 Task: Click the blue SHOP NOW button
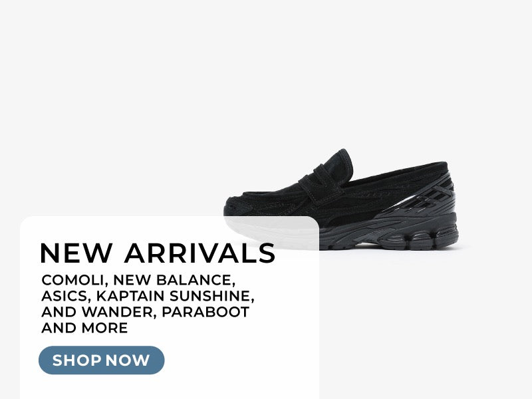(x=102, y=360)
